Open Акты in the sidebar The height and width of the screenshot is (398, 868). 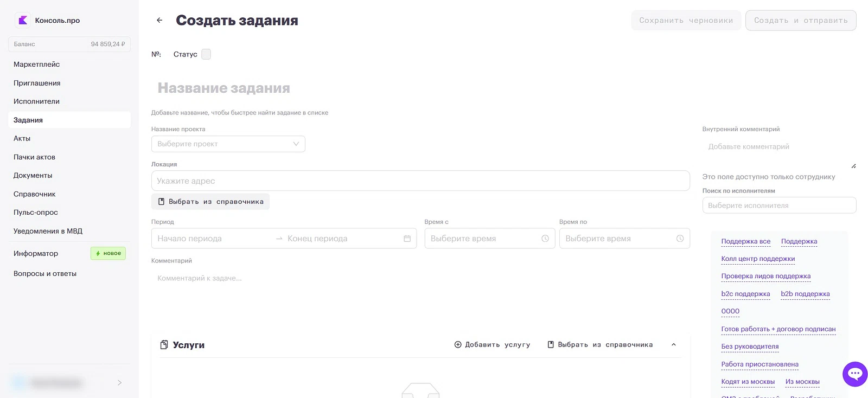click(69, 138)
